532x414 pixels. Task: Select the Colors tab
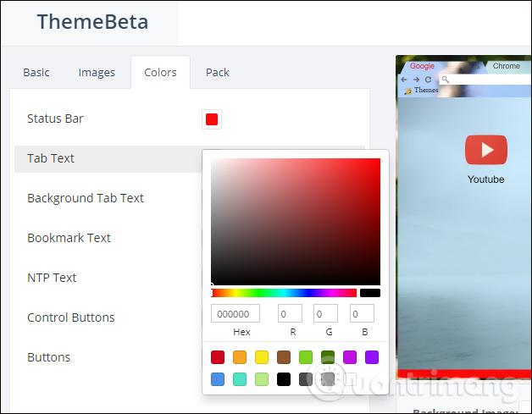click(x=160, y=72)
